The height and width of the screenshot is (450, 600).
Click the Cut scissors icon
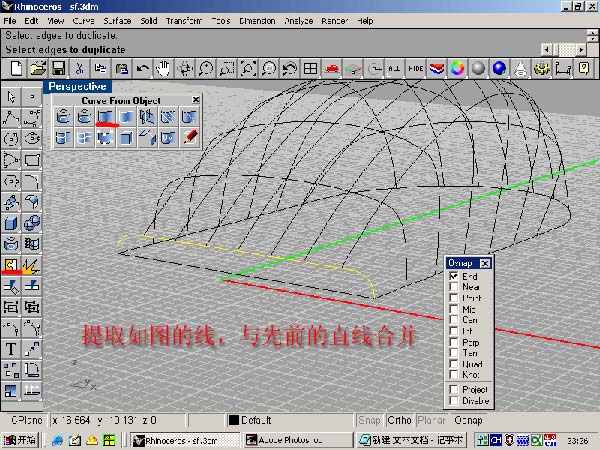coord(79,68)
